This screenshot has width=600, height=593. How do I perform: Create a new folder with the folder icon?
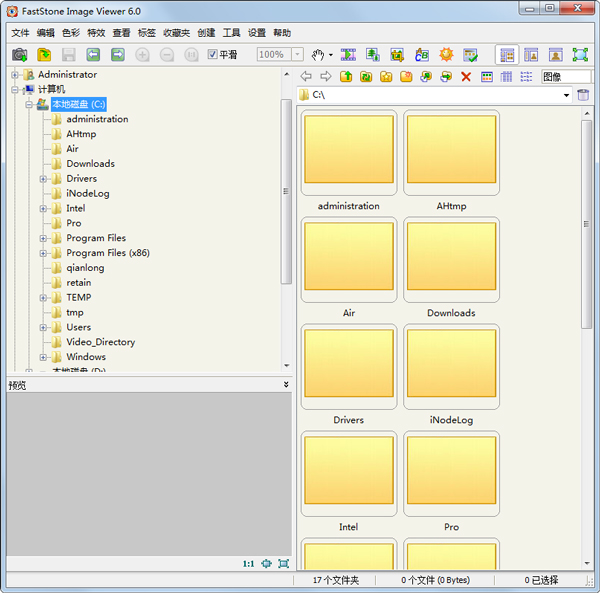(x=406, y=77)
